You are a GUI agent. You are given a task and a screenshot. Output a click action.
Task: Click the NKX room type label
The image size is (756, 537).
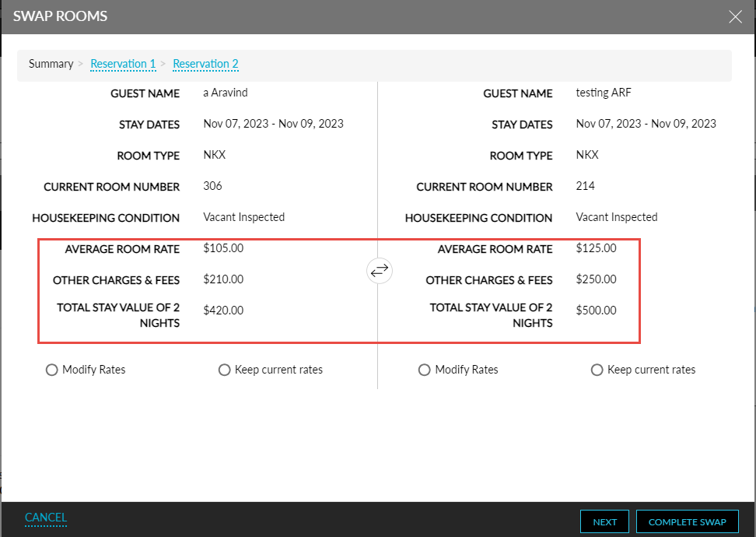point(214,155)
